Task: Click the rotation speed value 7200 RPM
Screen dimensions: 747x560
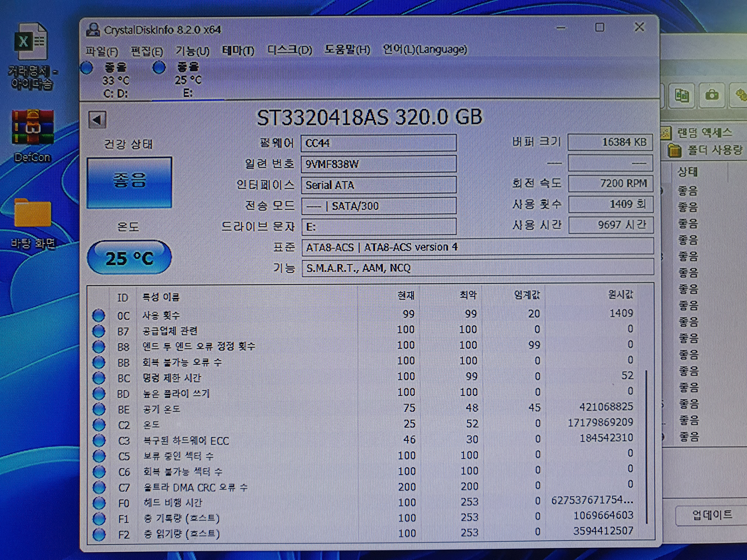Action: (611, 184)
